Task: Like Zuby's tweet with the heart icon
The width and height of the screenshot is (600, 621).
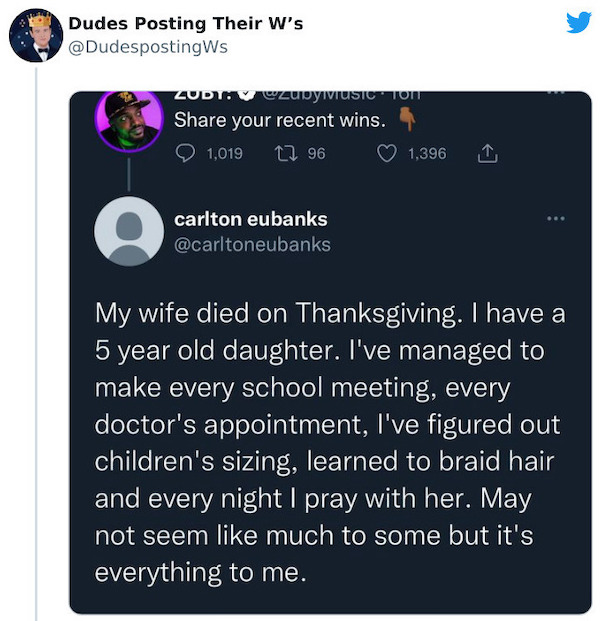Action: (387, 153)
